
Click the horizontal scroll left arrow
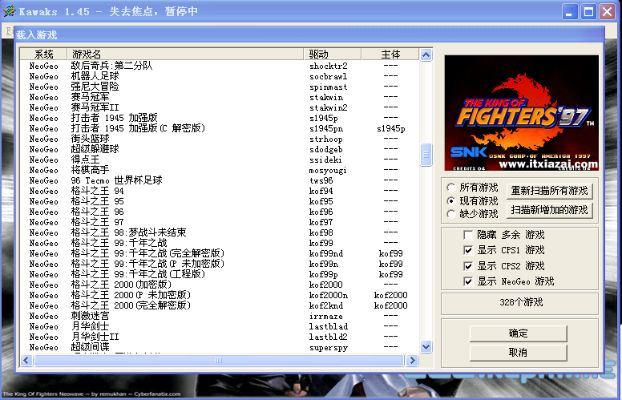click(x=26, y=360)
